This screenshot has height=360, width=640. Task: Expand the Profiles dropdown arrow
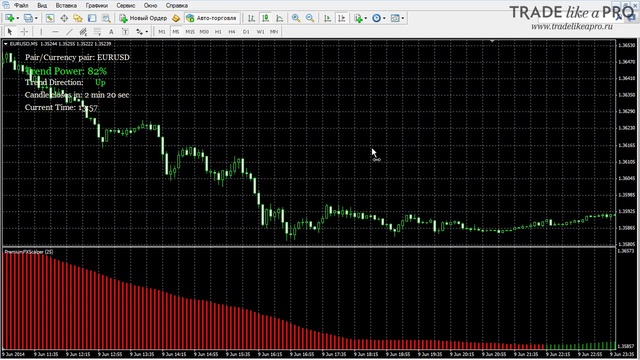[36, 18]
